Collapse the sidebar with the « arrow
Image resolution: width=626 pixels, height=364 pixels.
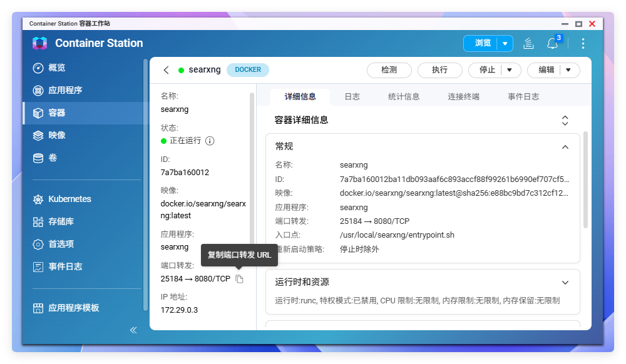point(133,330)
